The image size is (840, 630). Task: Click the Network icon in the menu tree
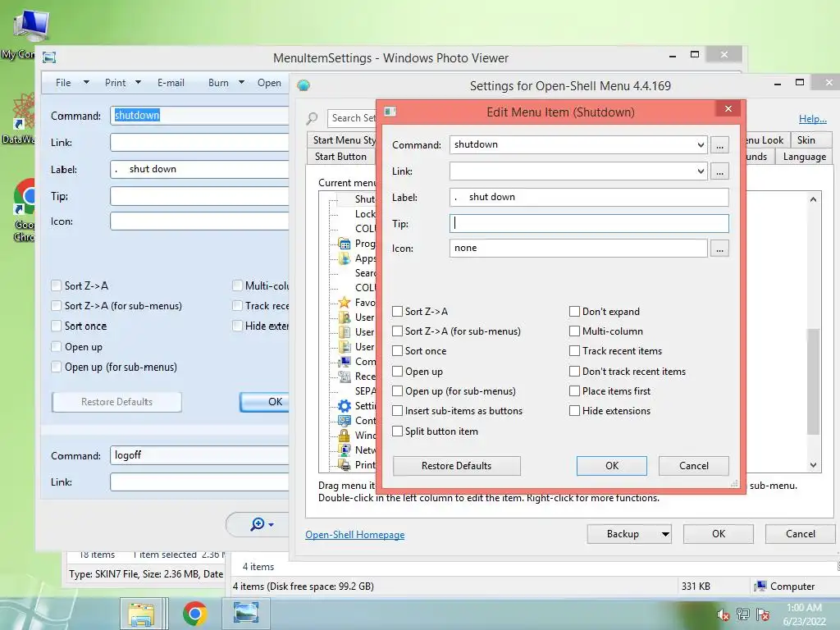point(345,450)
